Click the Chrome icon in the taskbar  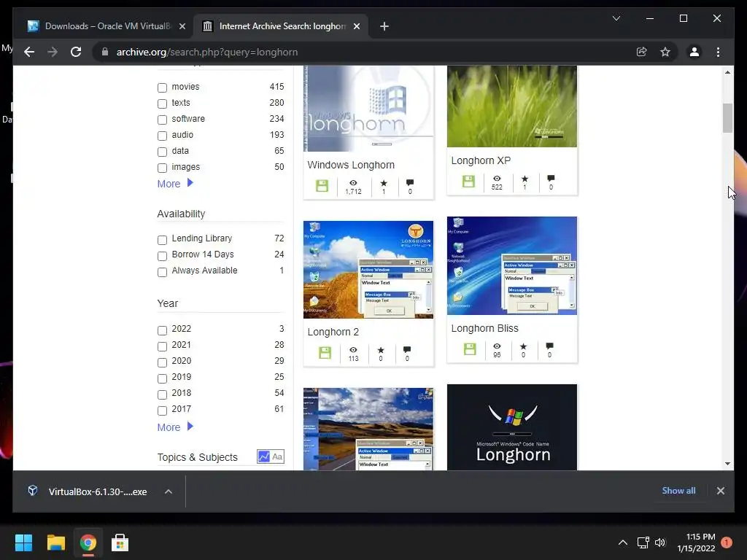coord(88,542)
